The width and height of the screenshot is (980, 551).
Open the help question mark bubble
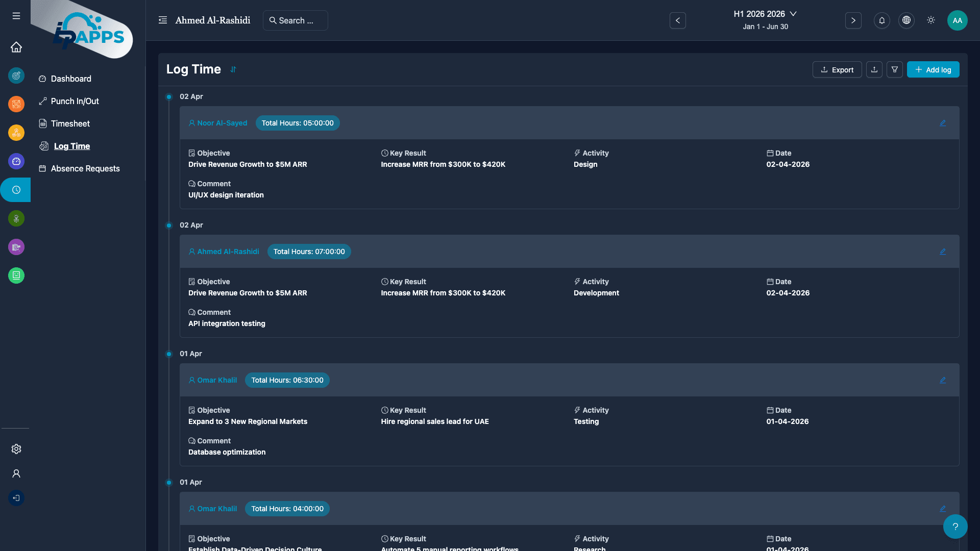[955, 527]
